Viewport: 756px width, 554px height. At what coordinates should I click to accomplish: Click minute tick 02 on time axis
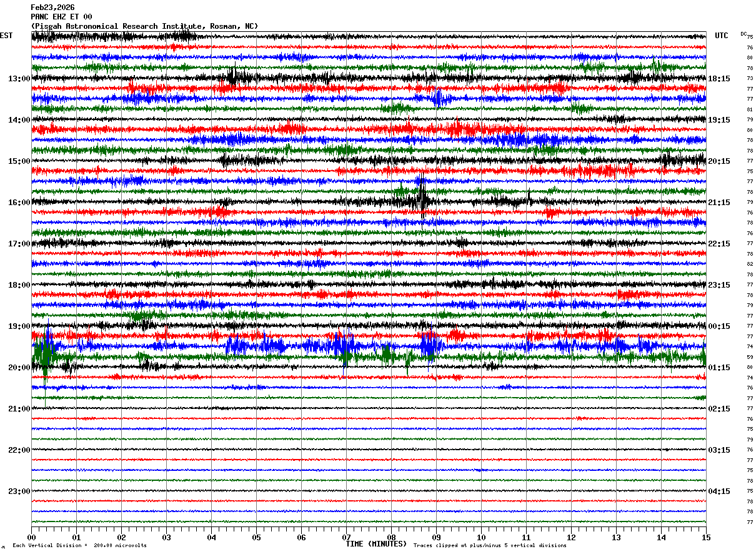pos(121,537)
